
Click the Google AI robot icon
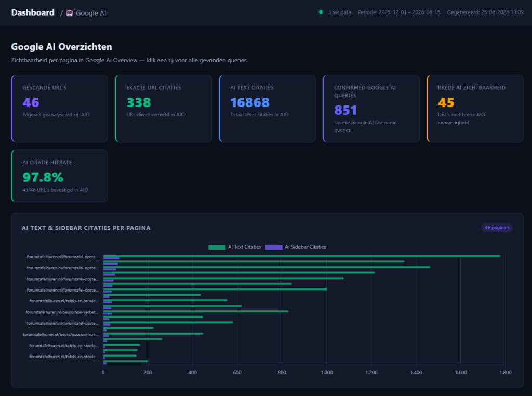click(70, 13)
